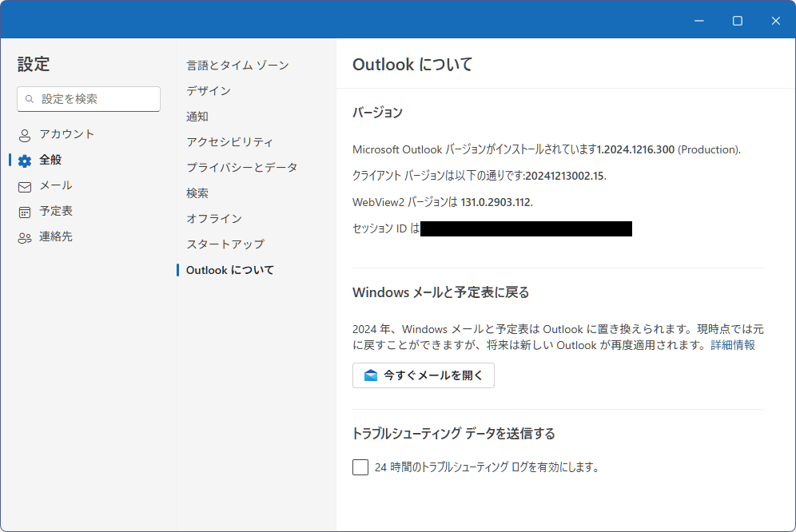Open 言語とタイム ゾーン settings
The height and width of the screenshot is (532, 796).
click(237, 66)
